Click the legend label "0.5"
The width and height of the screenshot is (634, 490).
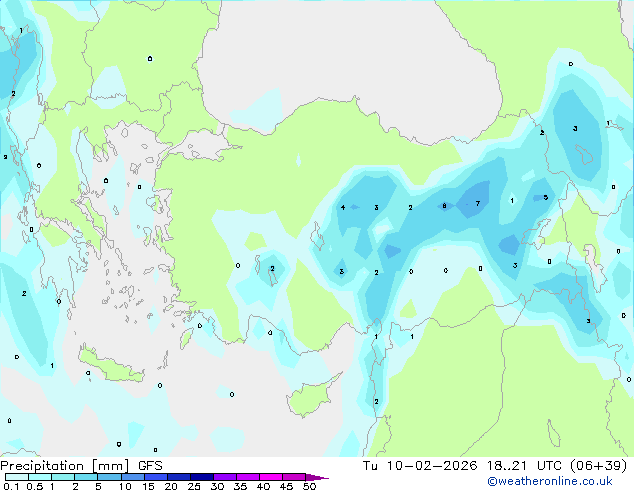tap(34, 486)
